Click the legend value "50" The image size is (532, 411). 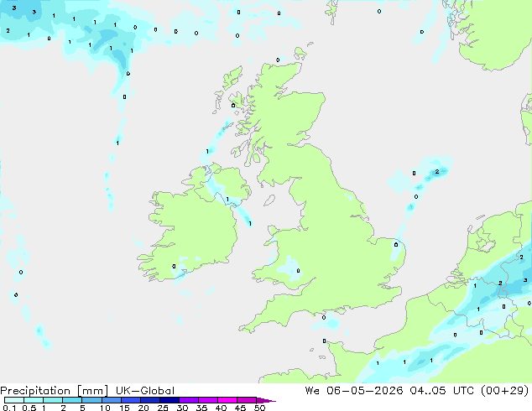tap(259, 408)
